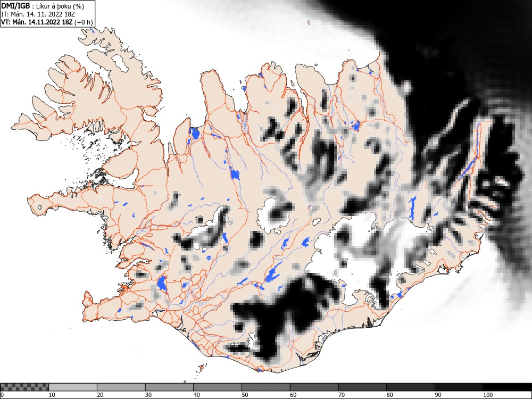The height and width of the screenshot is (399, 532).
Task: Pick the 90–100 near-black legend swatch
Action: point(459,387)
